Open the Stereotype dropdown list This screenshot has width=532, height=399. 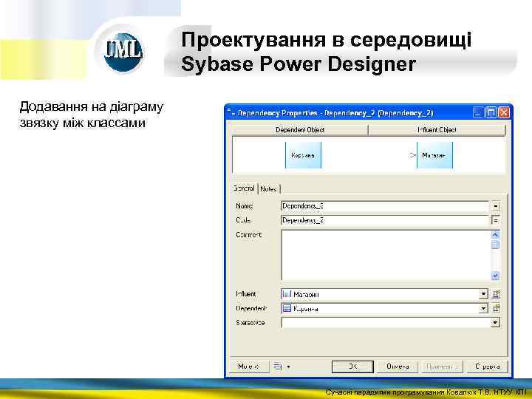[x=495, y=323]
